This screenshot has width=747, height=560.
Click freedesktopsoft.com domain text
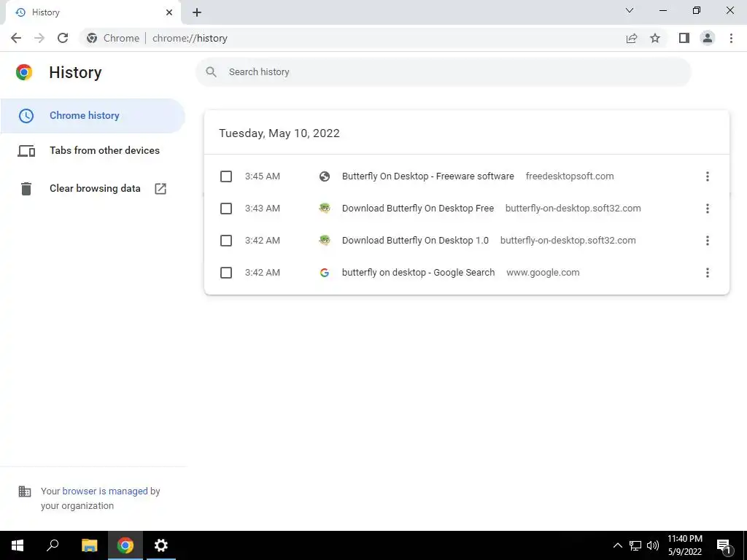[x=569, y=176]
